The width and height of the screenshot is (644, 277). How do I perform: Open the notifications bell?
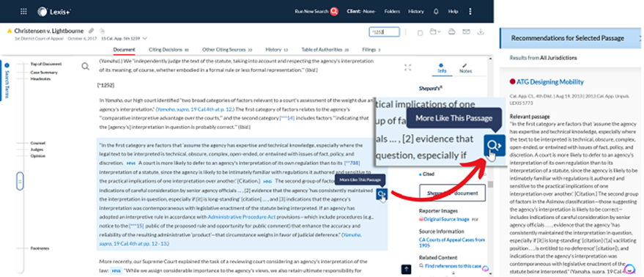point(436,12)
